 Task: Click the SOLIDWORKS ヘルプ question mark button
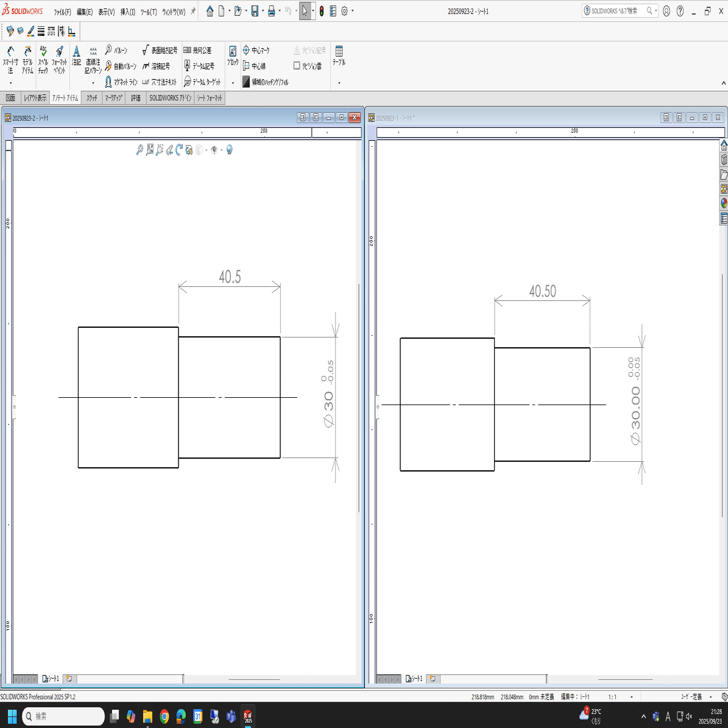(x=681, y=10)
